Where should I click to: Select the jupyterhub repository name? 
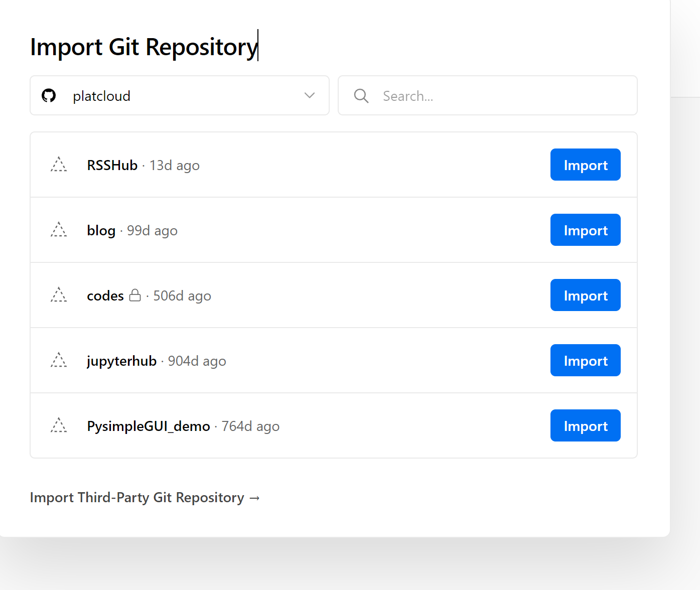pos(121,361)
